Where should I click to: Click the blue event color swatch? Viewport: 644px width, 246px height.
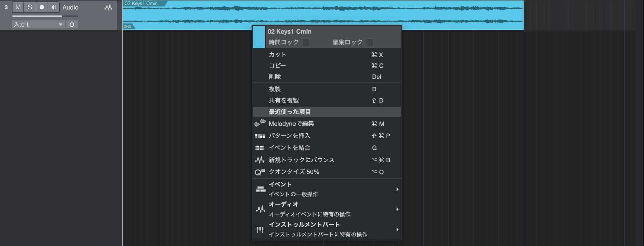point(259,37)
